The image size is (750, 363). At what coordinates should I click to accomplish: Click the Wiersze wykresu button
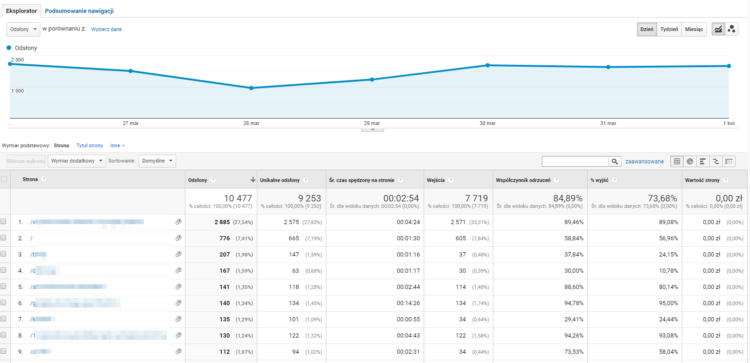click(x=26, y=161)
